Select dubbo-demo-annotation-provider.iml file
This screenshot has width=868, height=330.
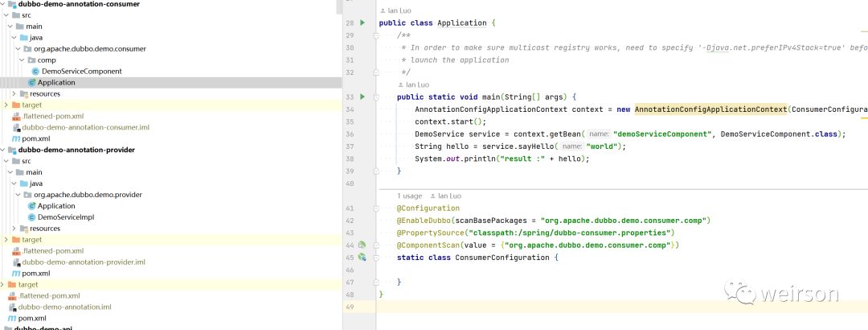[83, 262]
